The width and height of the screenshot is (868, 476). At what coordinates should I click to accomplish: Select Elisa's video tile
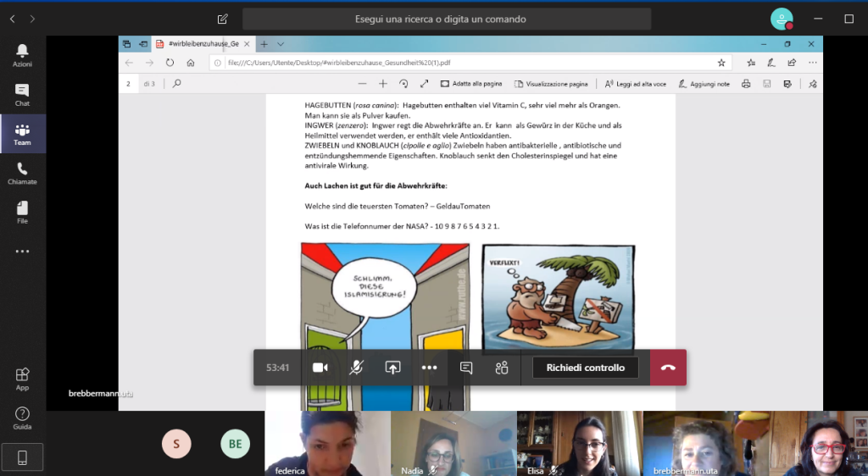[x=580, y=443]
